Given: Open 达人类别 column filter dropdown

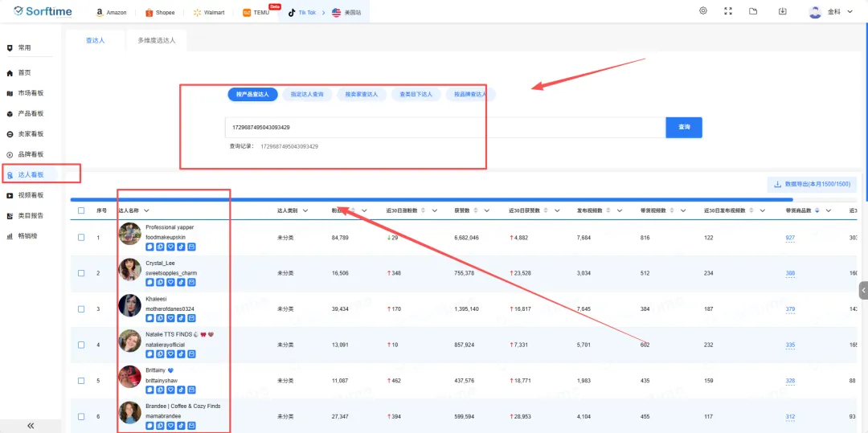Looking at the screenshot, I should [x=305, y=210].
